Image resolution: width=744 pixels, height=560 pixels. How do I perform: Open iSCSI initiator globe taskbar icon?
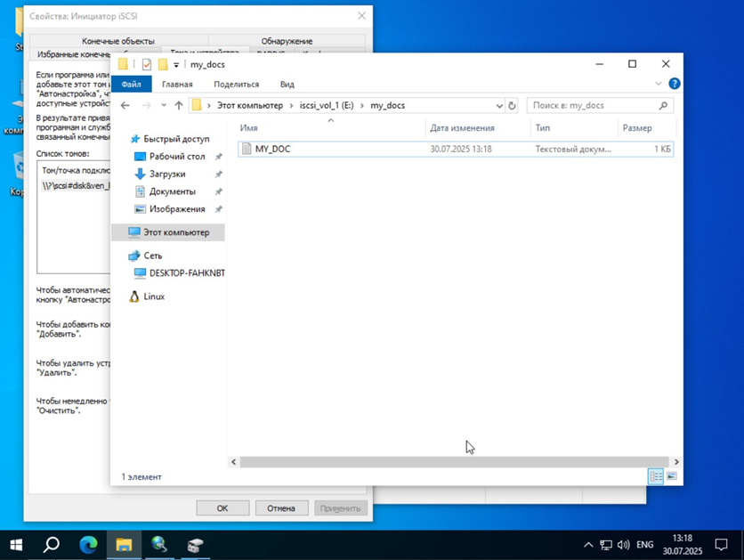point(159,545)
